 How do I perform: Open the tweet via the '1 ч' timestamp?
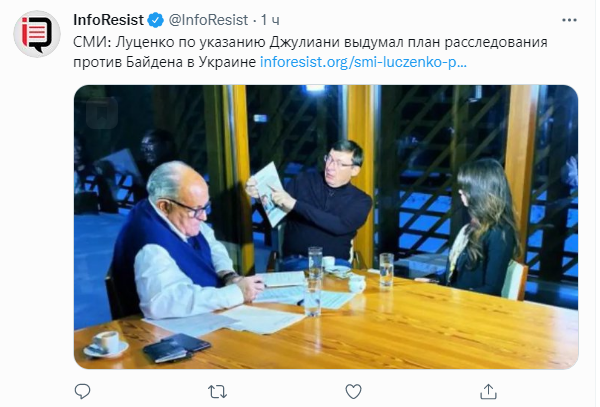270,20
